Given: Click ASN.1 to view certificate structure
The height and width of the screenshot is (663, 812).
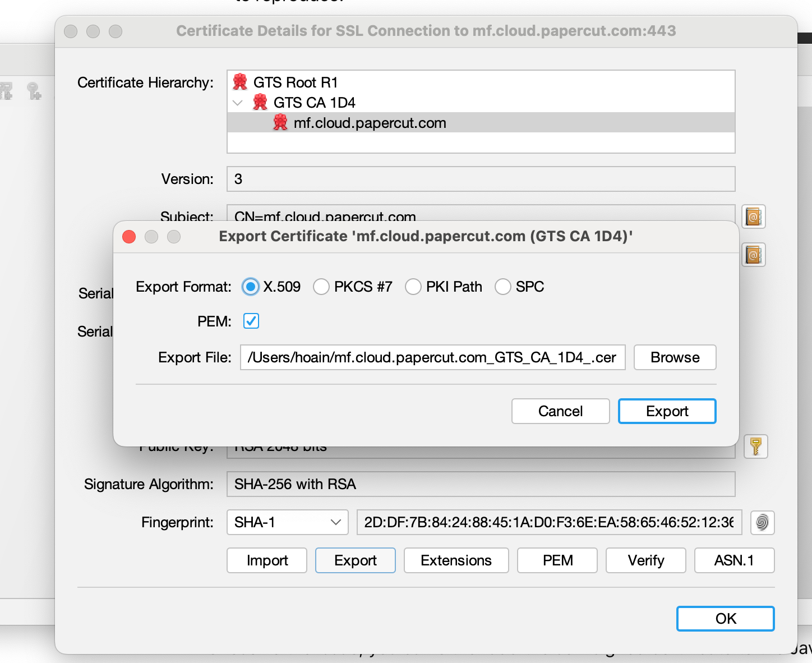Looking at the screenshot, I should click(x=734, y=560).
